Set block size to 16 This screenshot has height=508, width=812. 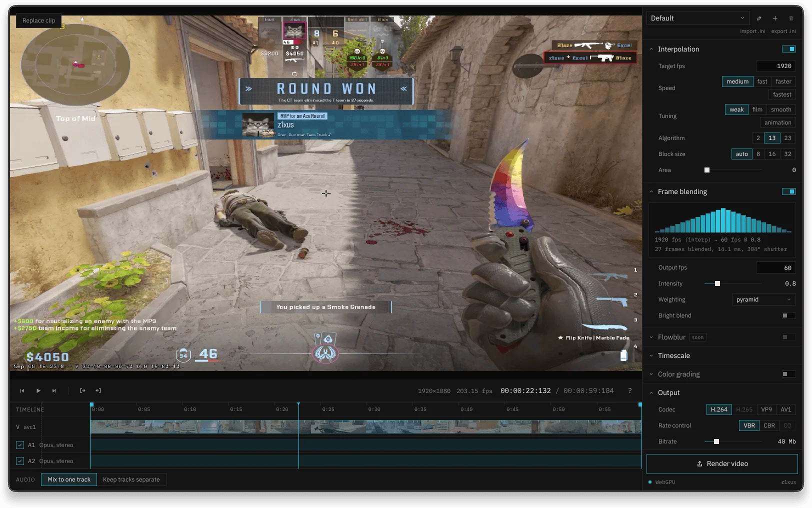click(772, 154)
